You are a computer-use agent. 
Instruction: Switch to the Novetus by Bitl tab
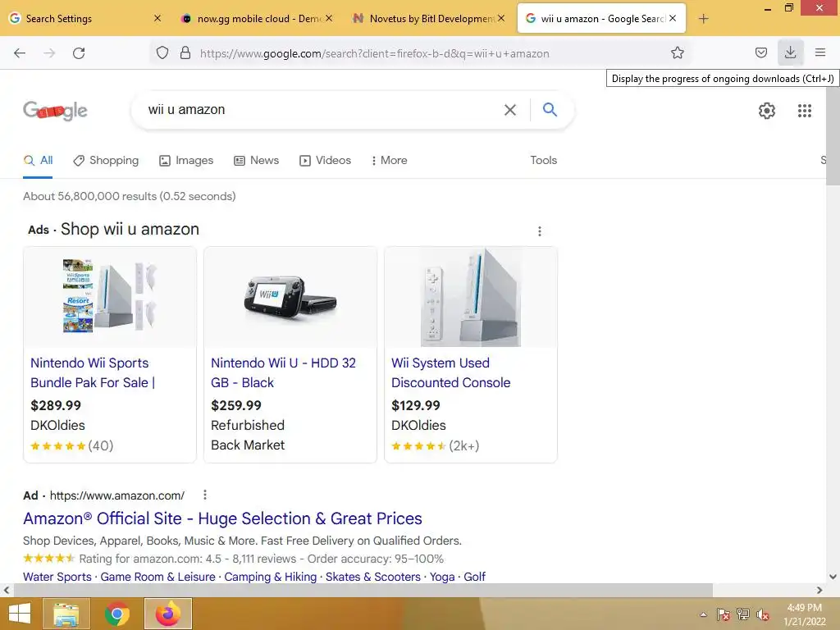[428, 19]
